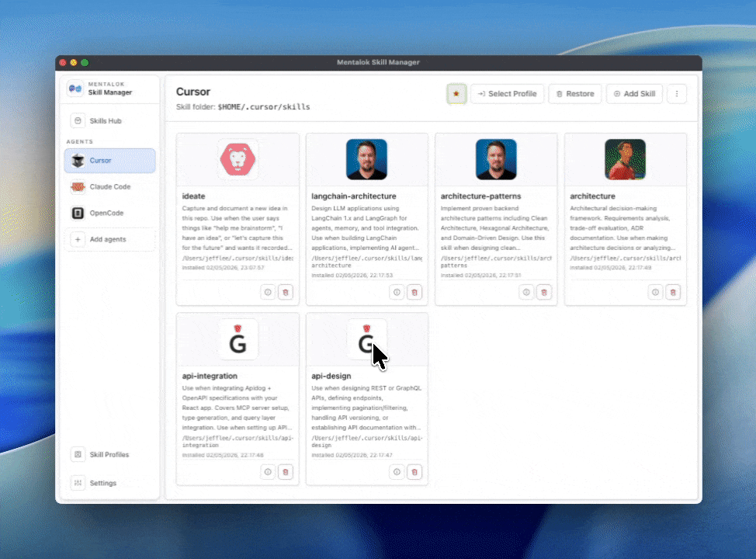Click the architecture-patterns skill title

point(480,196)
